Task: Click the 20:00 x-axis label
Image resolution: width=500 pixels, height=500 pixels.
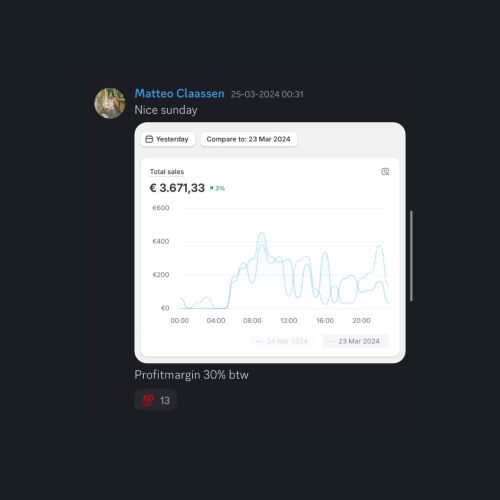Action: click(361, 320)
